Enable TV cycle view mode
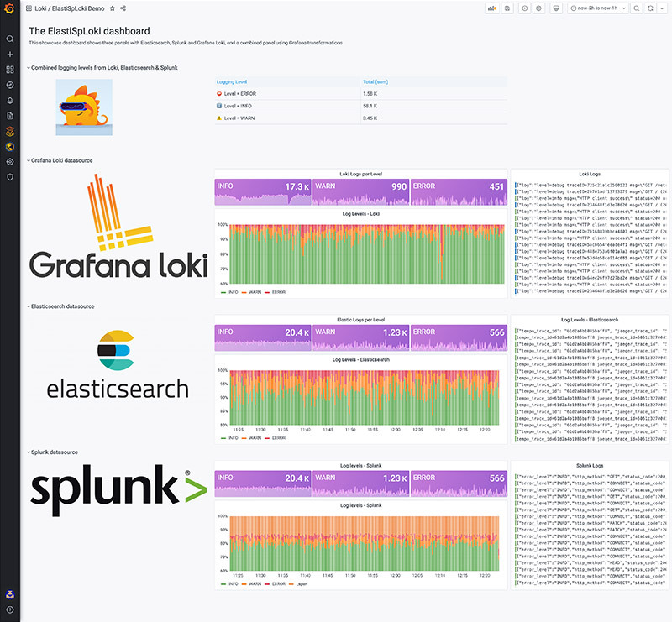This screenshot has width=672, height=622. pos(557,8)
